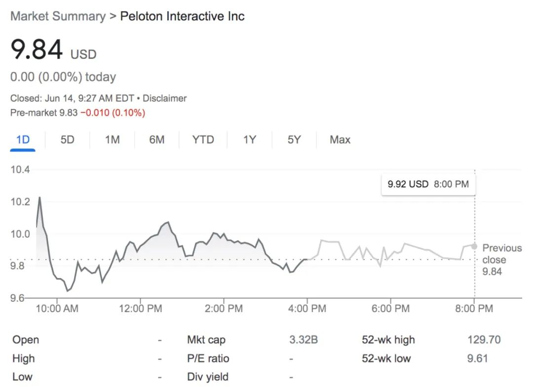Click the Peloton Interactive Inc title

(182, 16)
